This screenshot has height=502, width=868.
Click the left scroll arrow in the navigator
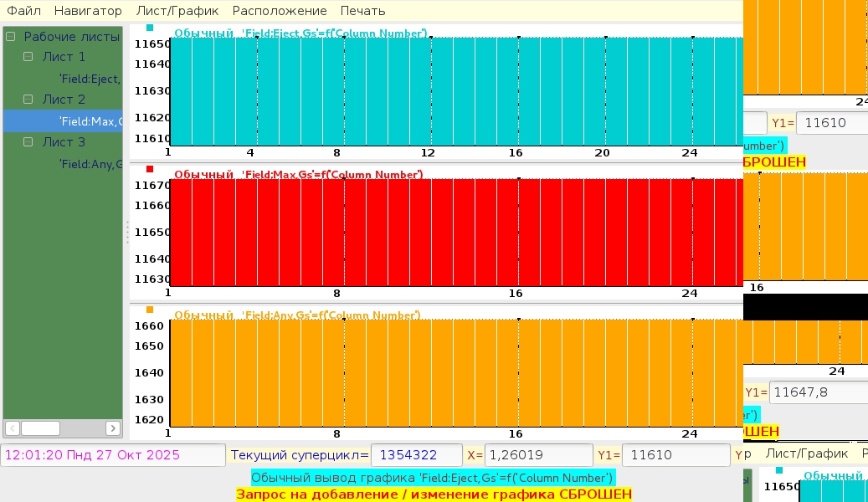click(x=12, y=428)
